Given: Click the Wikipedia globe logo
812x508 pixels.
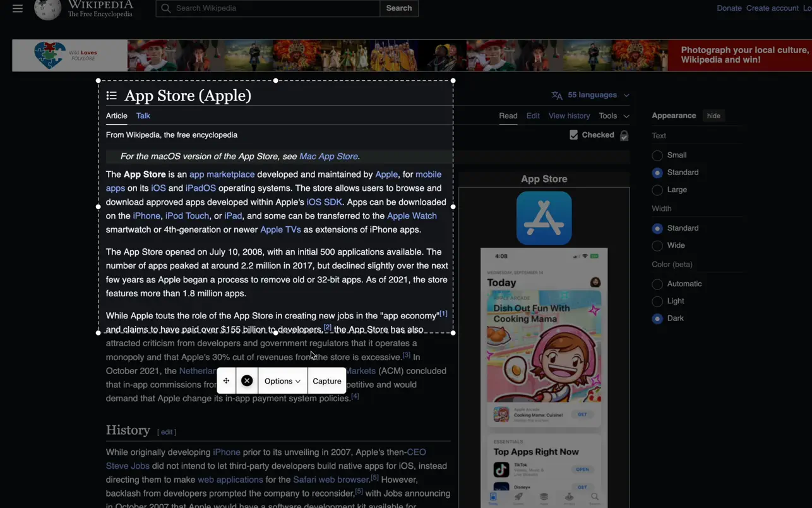Looking at the screenshot, I should tap(47, 9).
